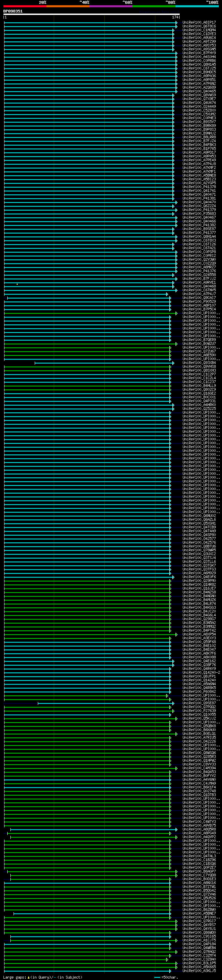Viewport: 222px width, 980px height.
Task: Click the UniRef100_Q4P331 entry
Action: click(199, 400)
